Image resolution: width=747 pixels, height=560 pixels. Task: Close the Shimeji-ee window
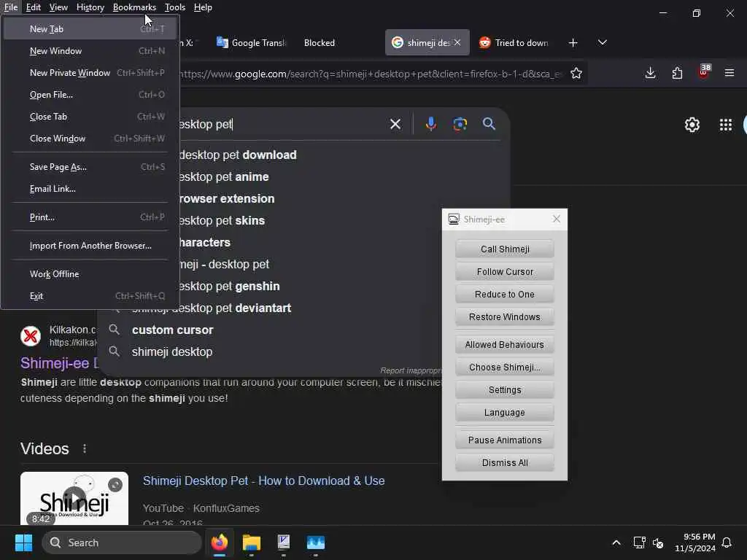pyautogui.click(x=556, y=219)
